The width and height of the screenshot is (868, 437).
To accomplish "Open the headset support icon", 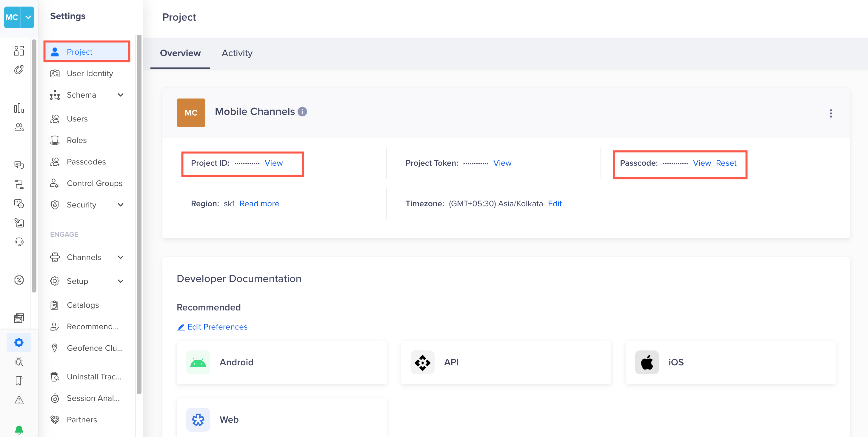I will pos(19,241).
